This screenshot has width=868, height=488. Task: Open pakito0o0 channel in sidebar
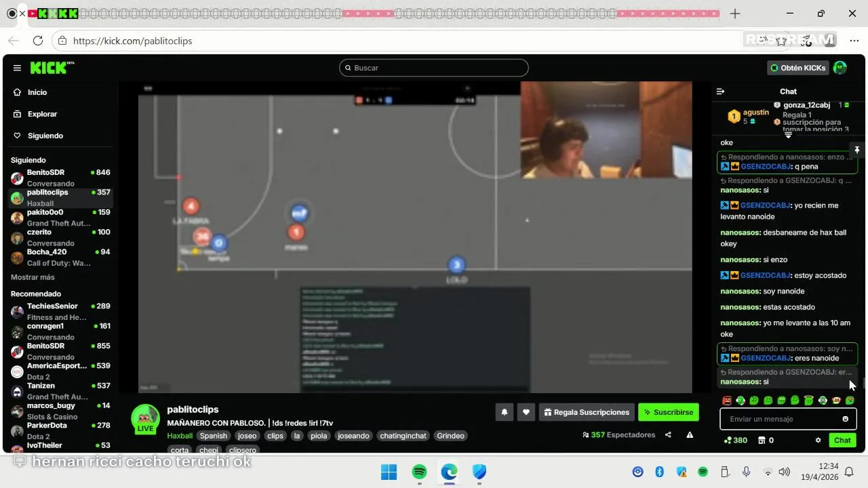[60, 218]
